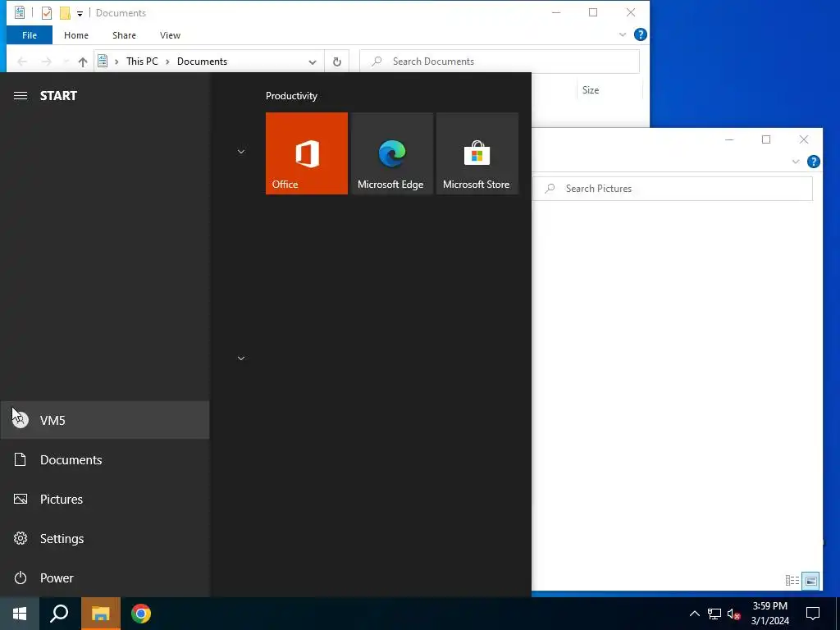Click the Windows Start button on the taskbar
This screenshot has width=840, height=630.
(20, 614)
